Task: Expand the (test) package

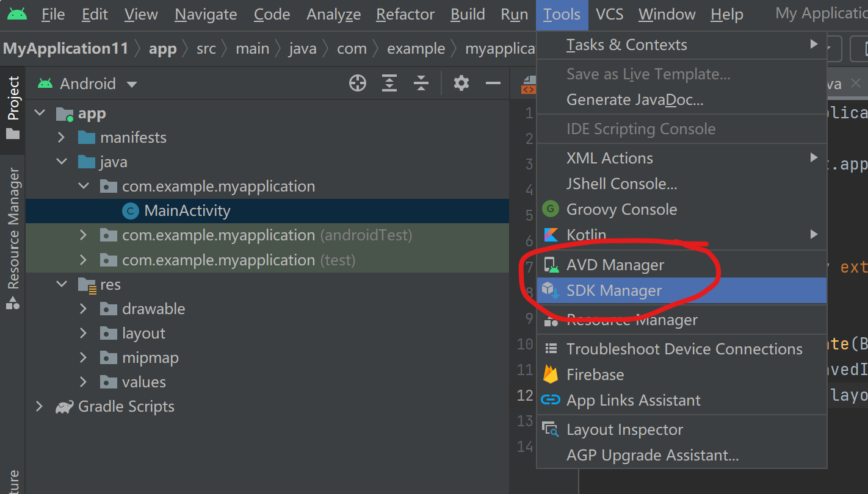Action: coord(84,260)
